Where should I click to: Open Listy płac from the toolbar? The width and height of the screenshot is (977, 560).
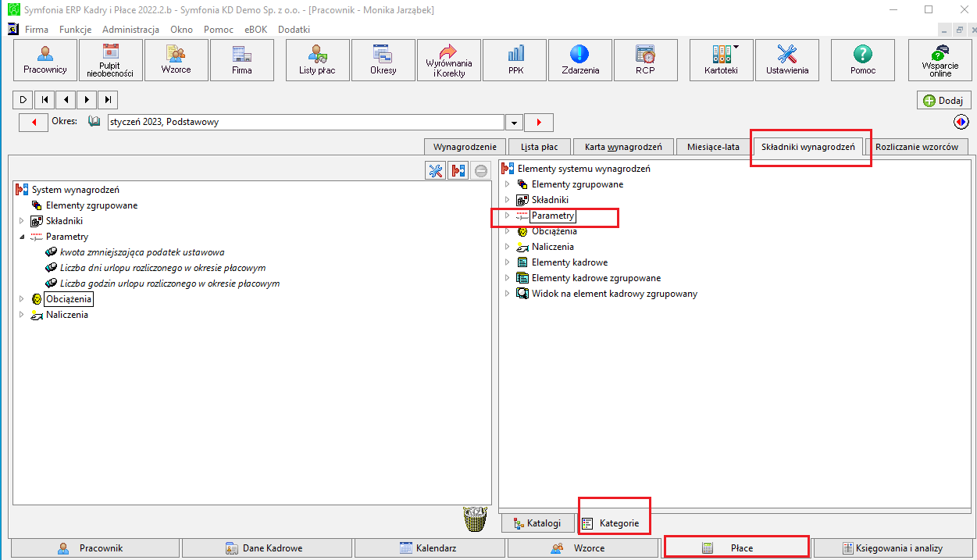(x=318, y=60)
